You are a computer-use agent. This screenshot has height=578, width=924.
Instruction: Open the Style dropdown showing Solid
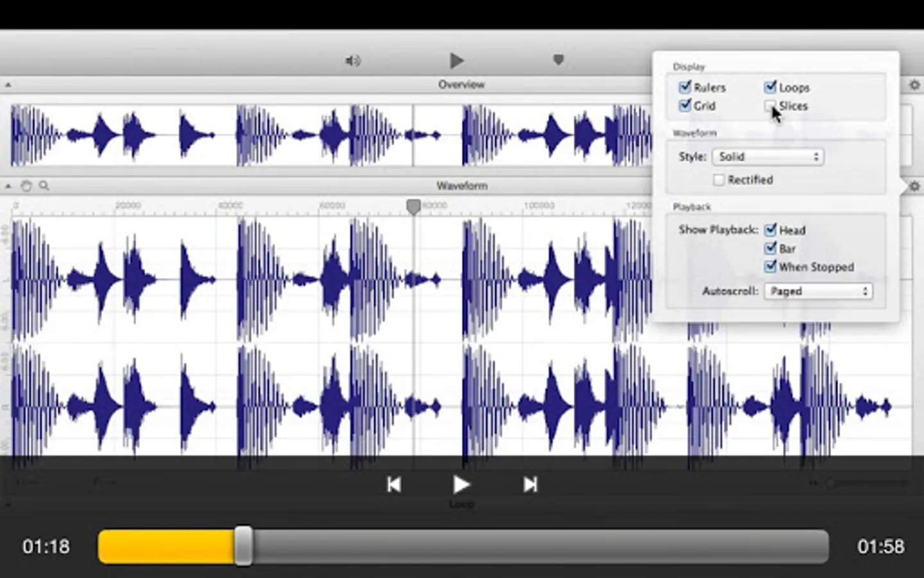768,157
